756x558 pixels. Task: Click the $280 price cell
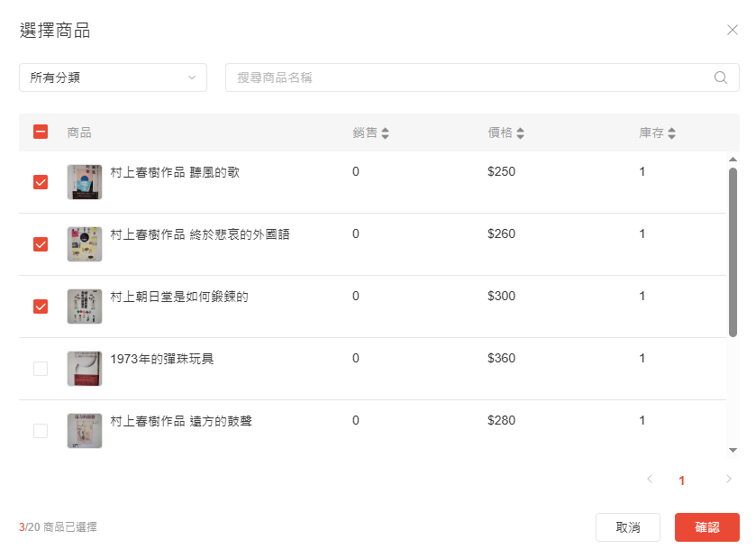tap(501, 421)
